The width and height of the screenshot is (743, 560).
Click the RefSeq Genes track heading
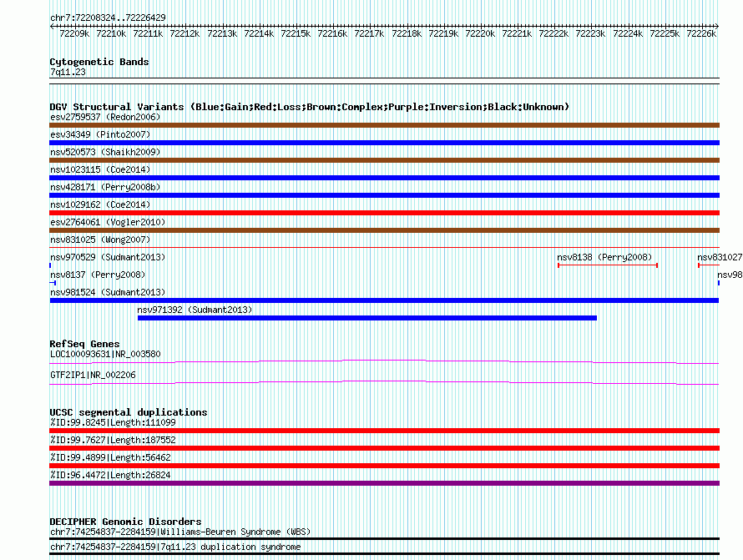coord(85,344)
